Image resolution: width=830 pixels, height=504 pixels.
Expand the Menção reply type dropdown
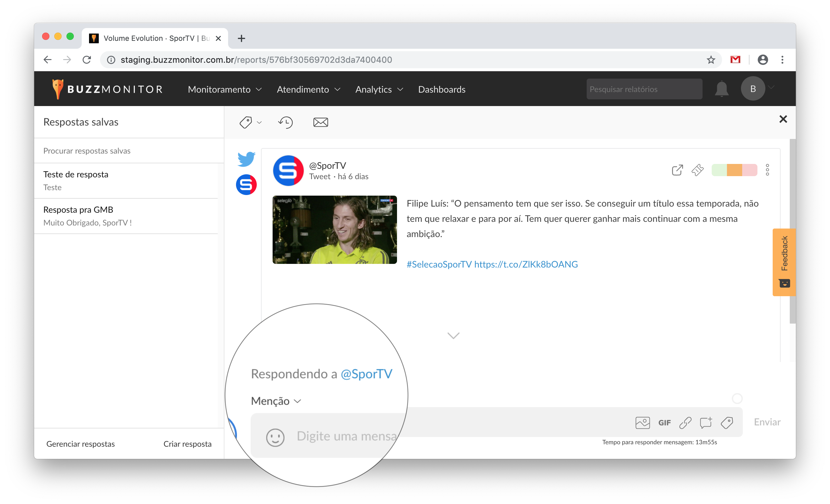point(276,401)
